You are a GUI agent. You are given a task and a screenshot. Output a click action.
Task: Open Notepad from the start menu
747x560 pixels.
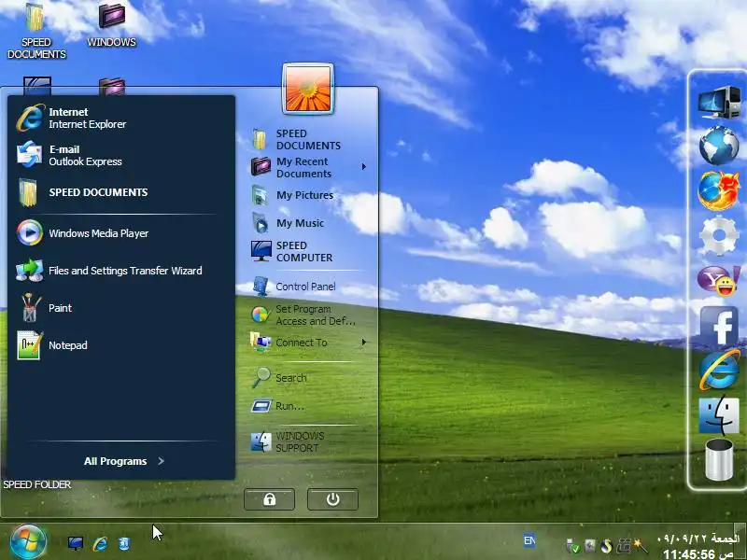coord(51,345)
